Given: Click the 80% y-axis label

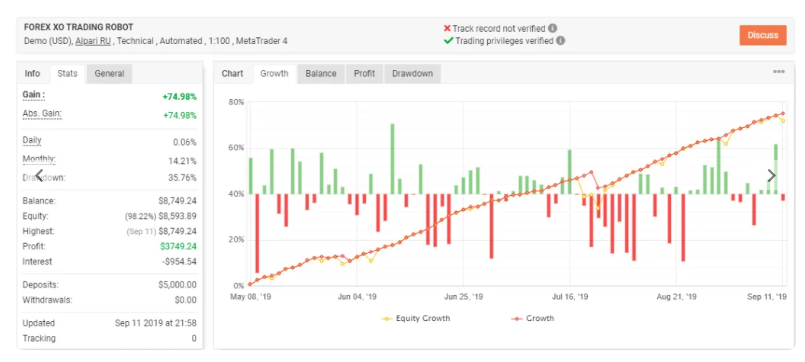Looking at the screenshot, I should [x=236, y=102].
